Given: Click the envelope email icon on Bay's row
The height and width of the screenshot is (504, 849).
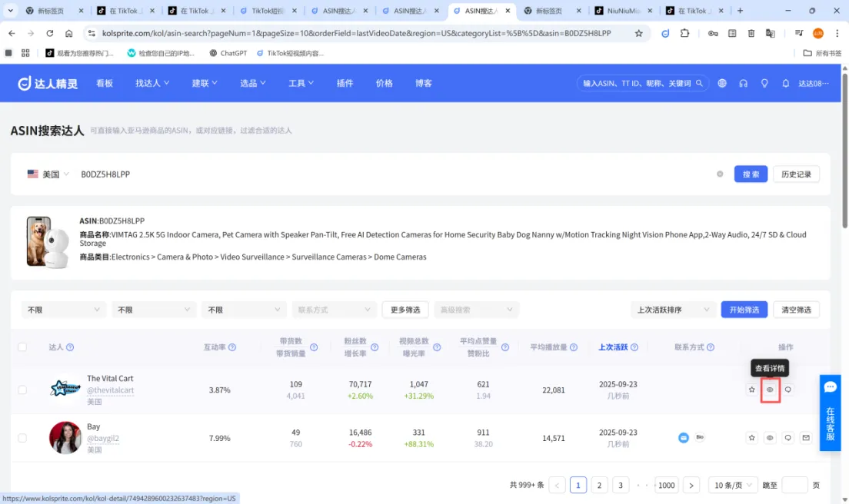Looking at the screenshot, I should click(x=806, y=437).
